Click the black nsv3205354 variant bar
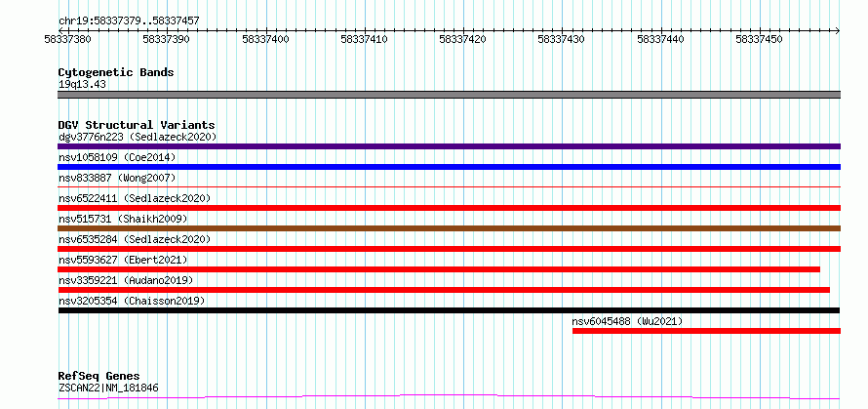The width and height of the screenshot is (868, 409). [449, 310]
